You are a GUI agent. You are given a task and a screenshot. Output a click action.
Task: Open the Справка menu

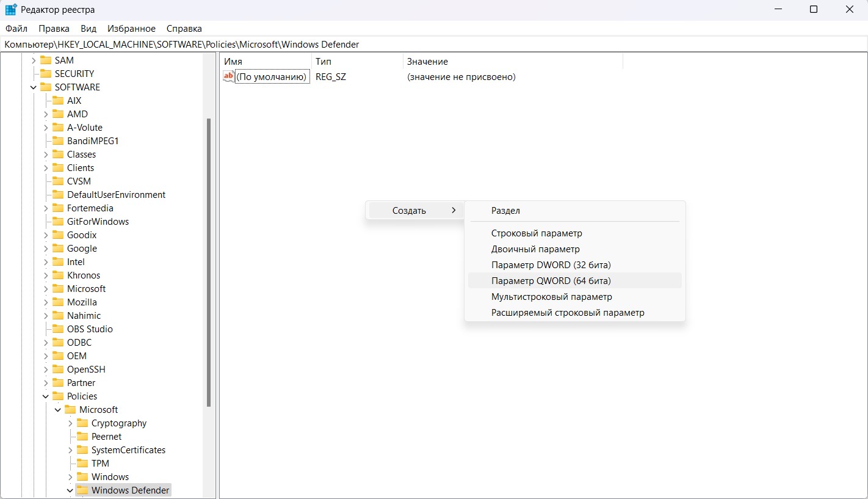(x=184, y=29)
